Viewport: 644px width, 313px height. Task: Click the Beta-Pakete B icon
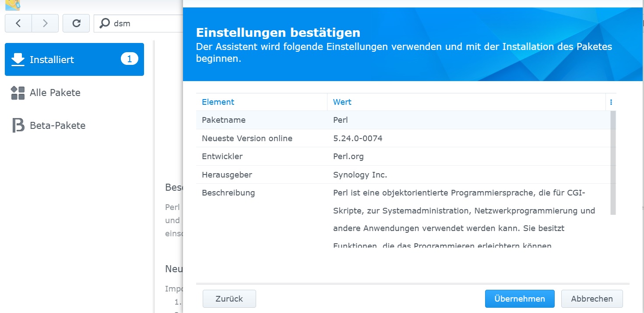click(x=18, y=125)
